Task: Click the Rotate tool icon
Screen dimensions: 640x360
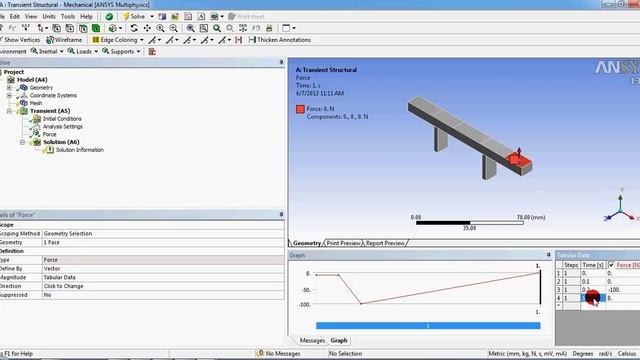Action: (134, 28)
